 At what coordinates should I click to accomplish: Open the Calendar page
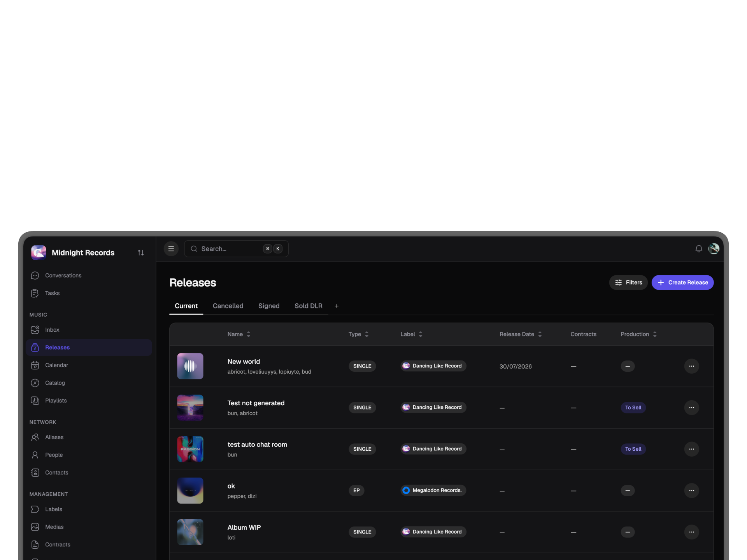point(89,365)
